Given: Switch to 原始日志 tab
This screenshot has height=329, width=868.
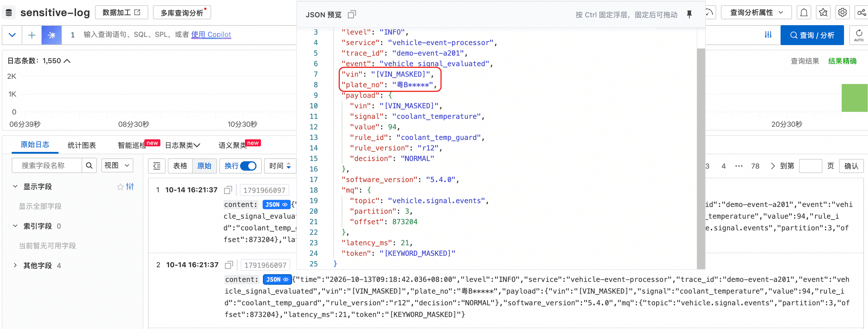Looking at the screenshot, I should (x=35, y=145).
